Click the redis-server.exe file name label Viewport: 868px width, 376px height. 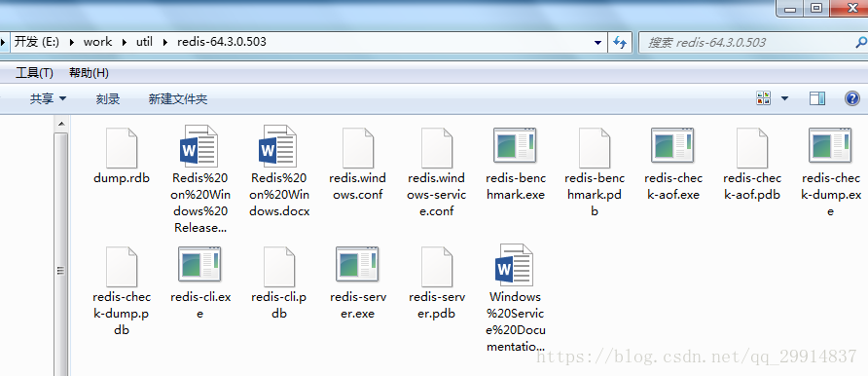[357, 306]
